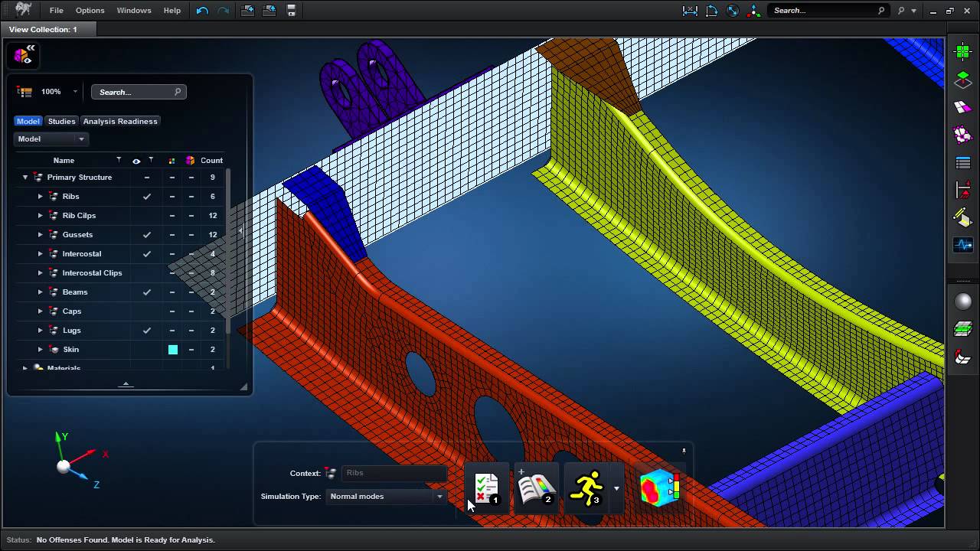Click the blue waveform icon in right toolbar
980x551 pixels.
(962, 246)
